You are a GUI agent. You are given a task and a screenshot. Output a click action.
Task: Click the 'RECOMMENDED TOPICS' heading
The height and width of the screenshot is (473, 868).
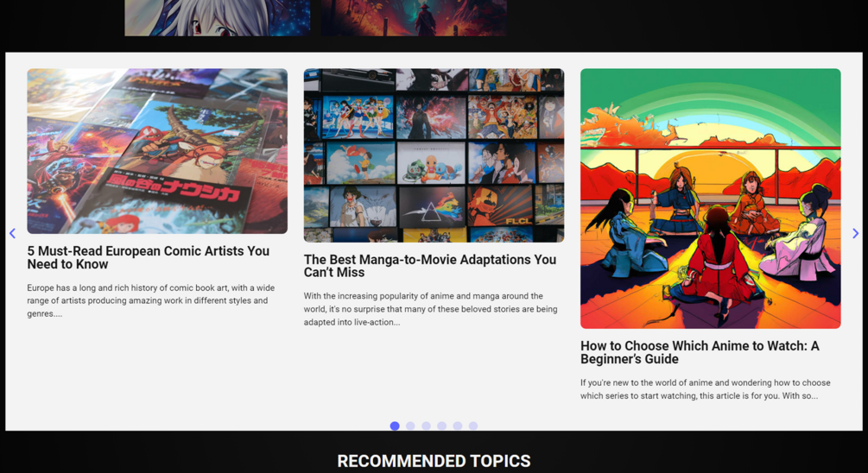click(434, 461)
